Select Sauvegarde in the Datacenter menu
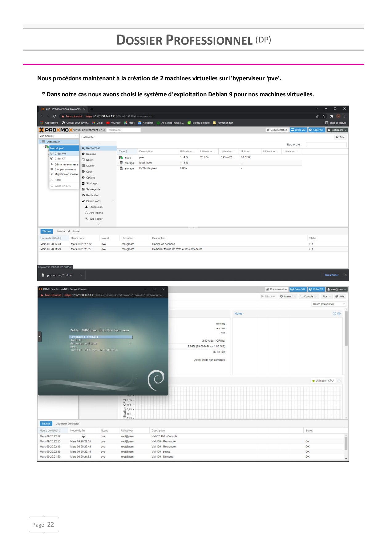 pos(93,189)
